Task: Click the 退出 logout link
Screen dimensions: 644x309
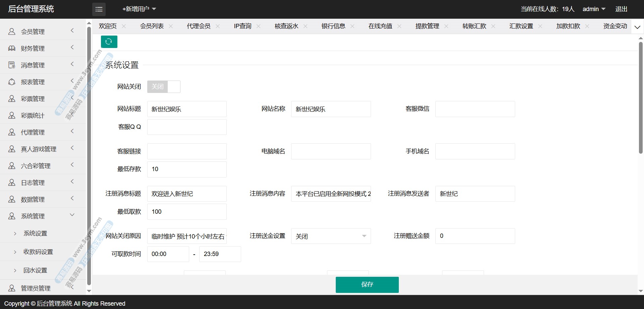Action: [x=621, y=9]
